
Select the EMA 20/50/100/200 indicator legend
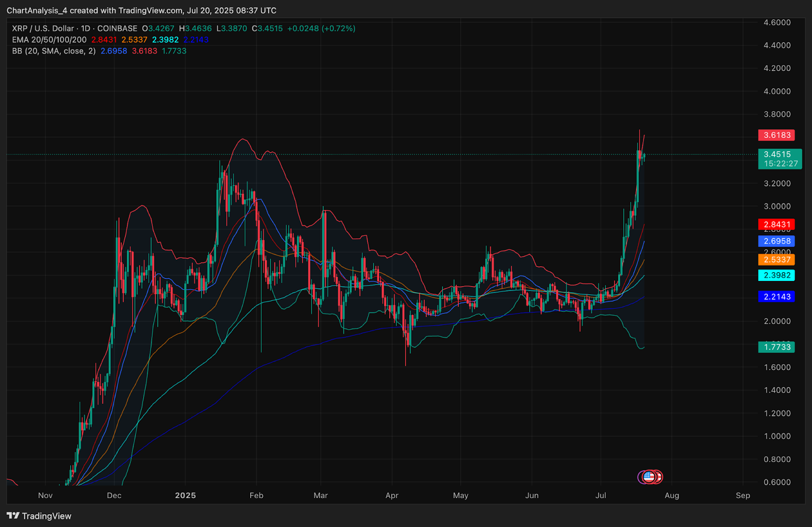click(49, 40)
